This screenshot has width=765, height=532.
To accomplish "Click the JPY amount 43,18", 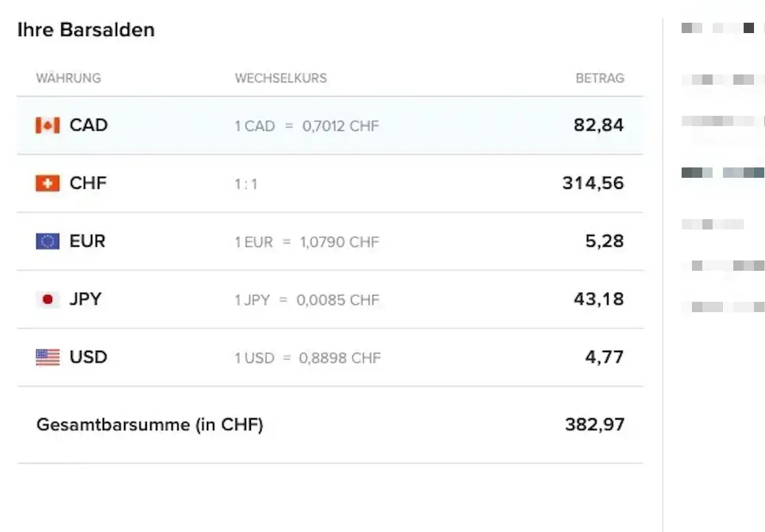I will coord(598,299).
